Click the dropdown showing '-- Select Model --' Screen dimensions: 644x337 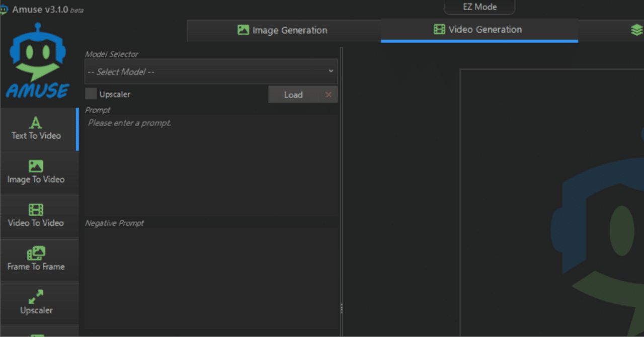[x=210, y=71]
